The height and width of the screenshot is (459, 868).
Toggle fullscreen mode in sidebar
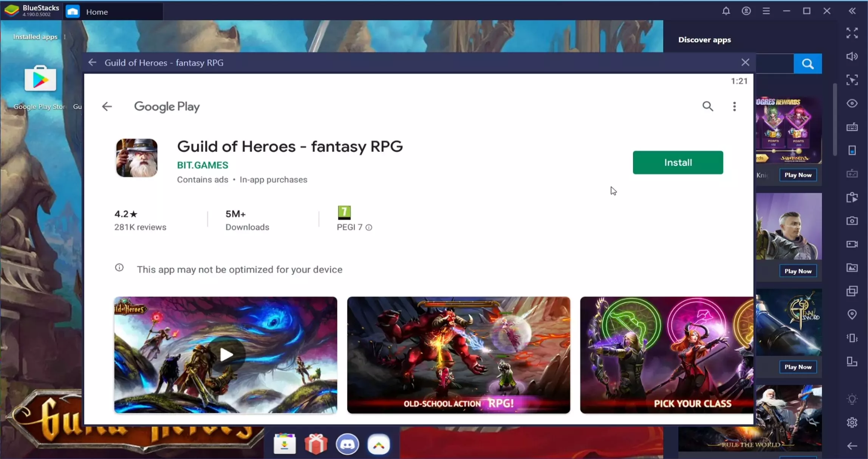[x=852, y=33]
